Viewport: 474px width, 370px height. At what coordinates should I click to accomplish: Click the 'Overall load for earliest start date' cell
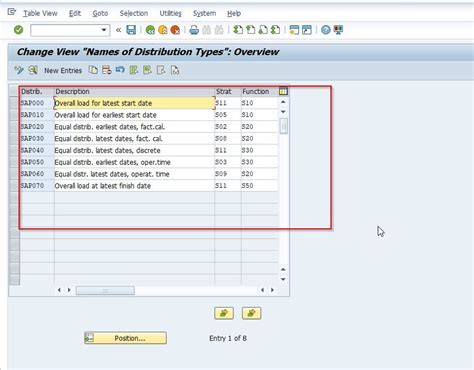tap(134, 115)
